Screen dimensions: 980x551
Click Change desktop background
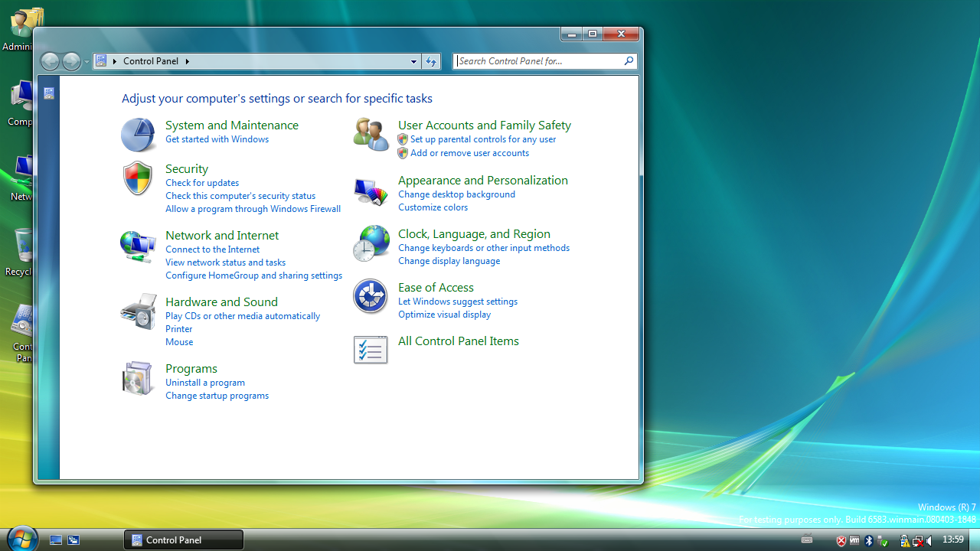click(456, 194)
